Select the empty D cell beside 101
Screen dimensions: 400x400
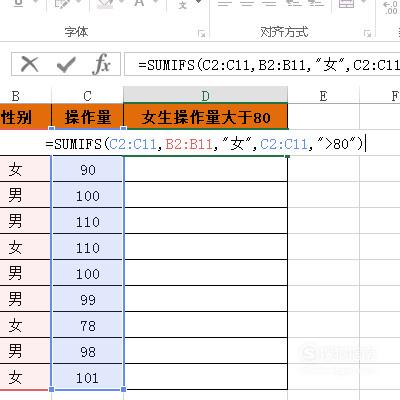[206, 378]
